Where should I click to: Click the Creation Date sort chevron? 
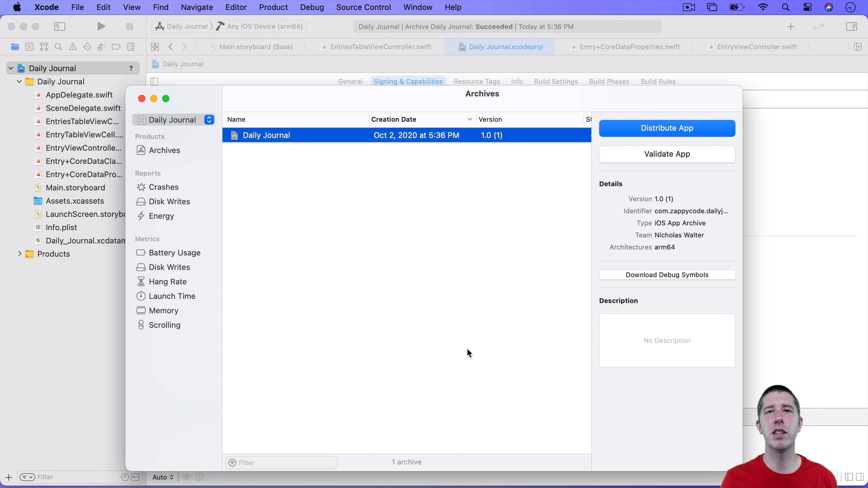(x=470, y=119)
